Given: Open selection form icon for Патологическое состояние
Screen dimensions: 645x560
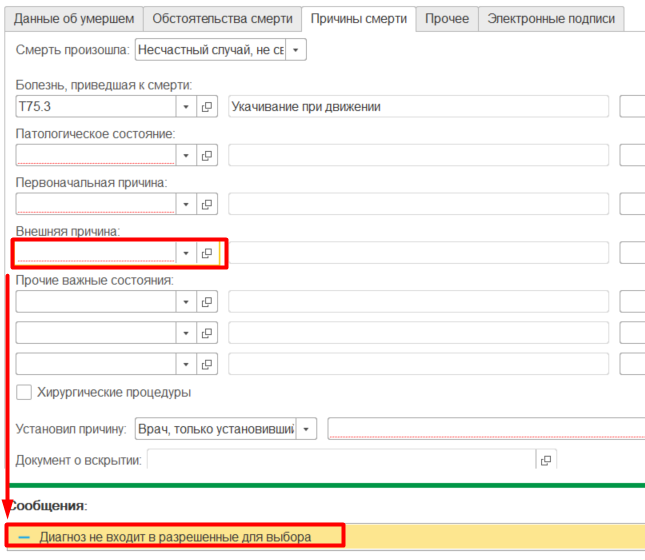Looking at the screenshot, I should (x=207, y=155).
